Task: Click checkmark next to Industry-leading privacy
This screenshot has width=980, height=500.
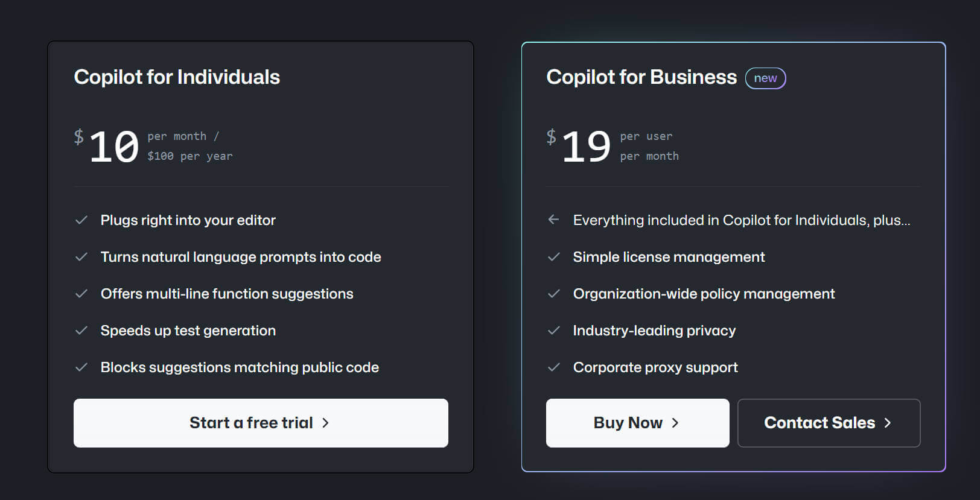Action: coord(554,331)
